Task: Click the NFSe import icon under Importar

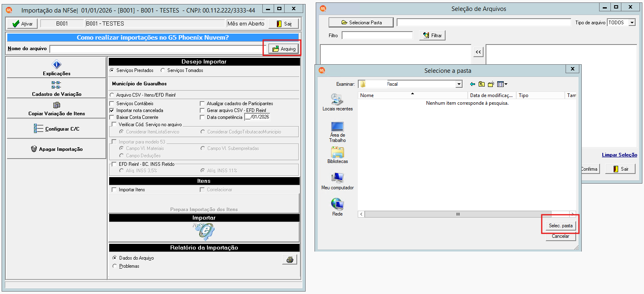Action: click(204, 231)
